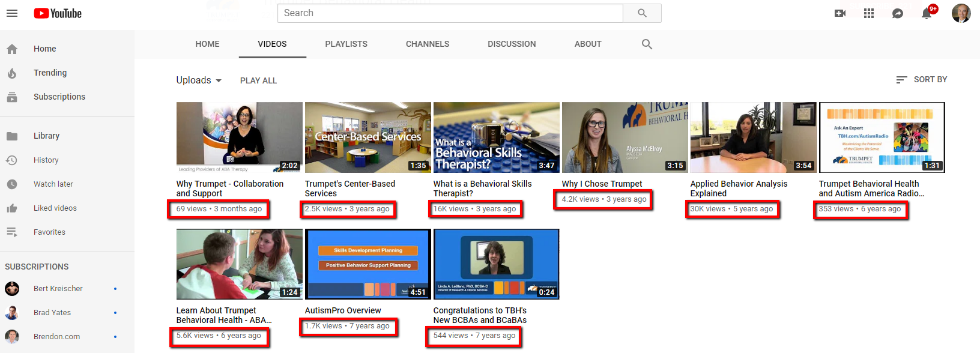
Task: Click the channel search magnifier icon
Action: pos(647,44)
